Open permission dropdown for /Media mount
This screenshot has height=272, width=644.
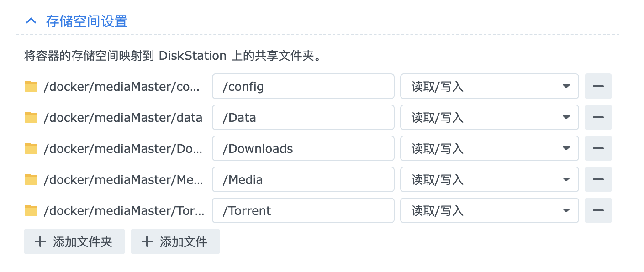(x=489, y=179)
